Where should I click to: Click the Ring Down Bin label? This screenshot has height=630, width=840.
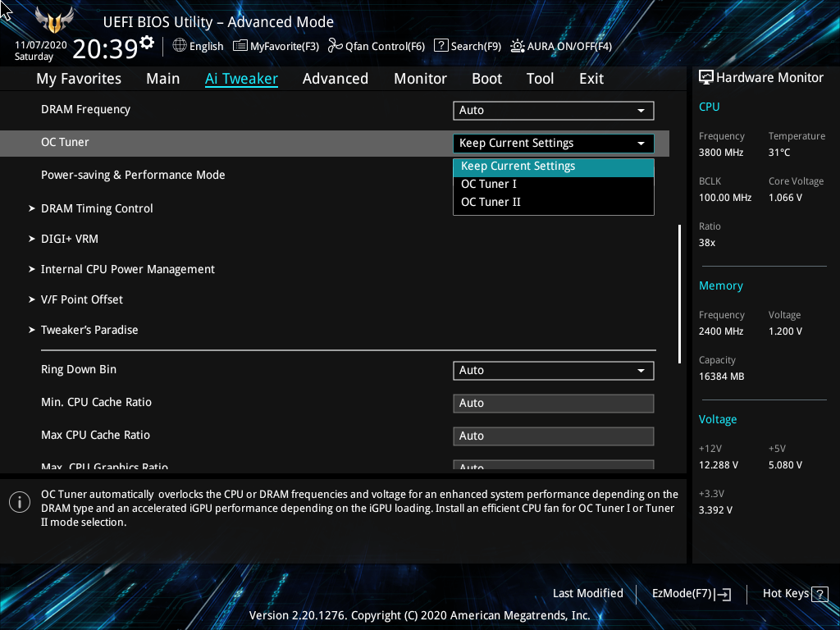[79, 370]
